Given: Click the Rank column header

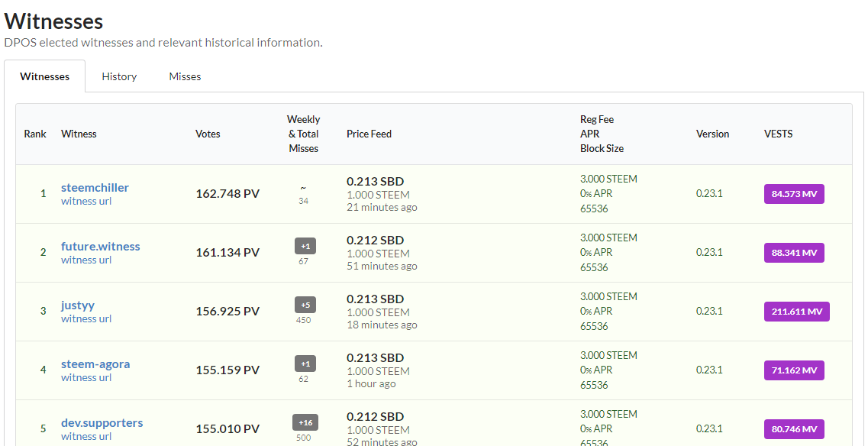Looking at the screenshot, I should [x=35, y=134].
